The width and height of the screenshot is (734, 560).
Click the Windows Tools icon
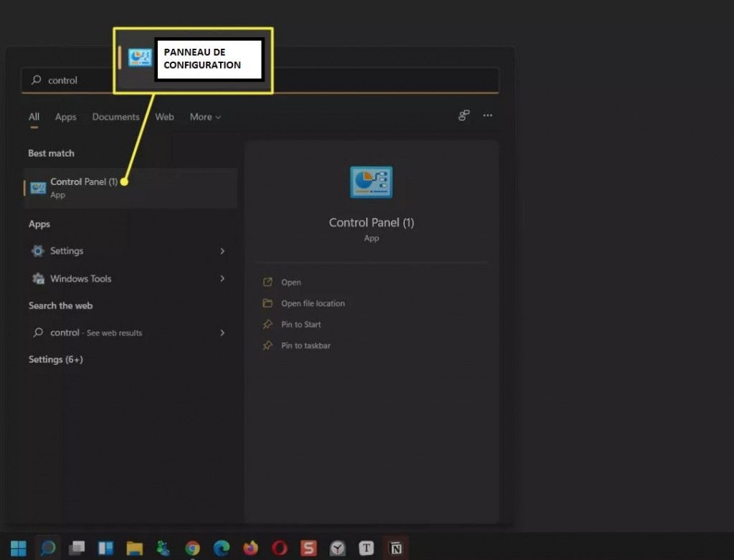pyautogui.click(x=38, y=279)
